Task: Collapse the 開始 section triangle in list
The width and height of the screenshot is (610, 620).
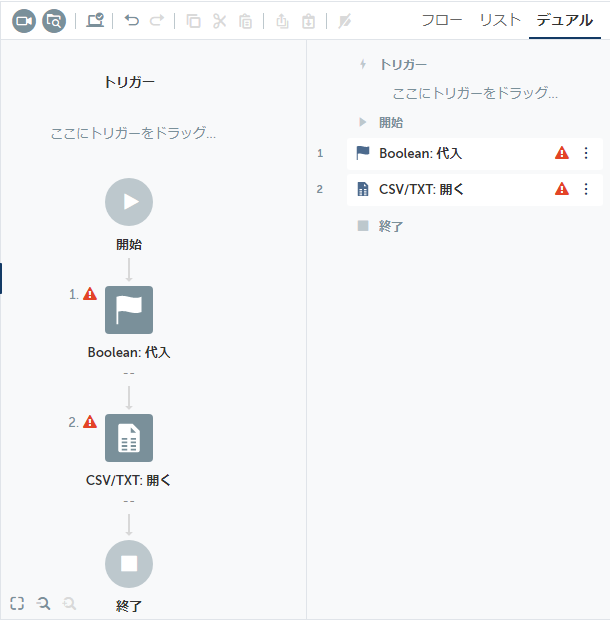Action: coord(363,122)
